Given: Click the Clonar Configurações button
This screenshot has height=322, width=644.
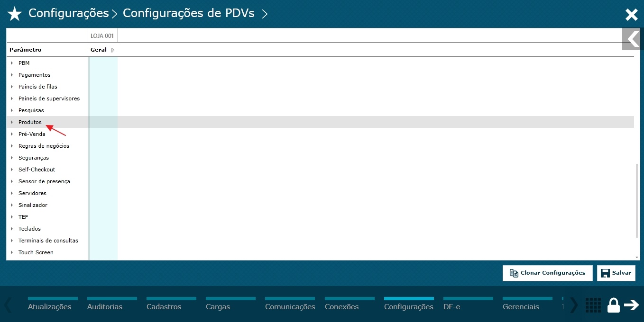Looking at the screenshot, I should pyautogui.click(x=548, y=273).
